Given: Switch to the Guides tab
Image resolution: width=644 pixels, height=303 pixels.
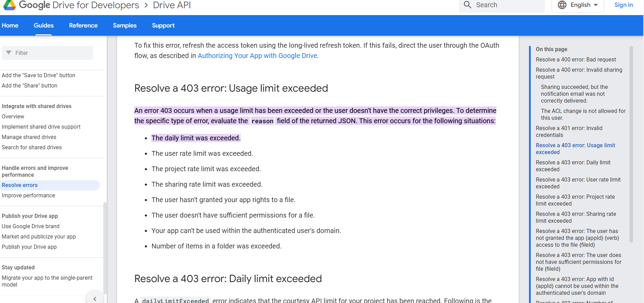Looking at the screenshot, I should [44, 25].
